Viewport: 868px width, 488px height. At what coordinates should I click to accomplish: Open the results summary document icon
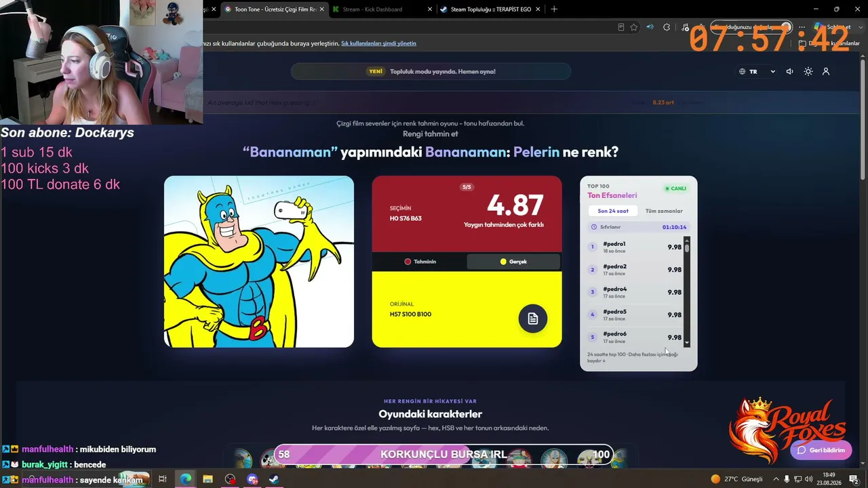(533, 319)
